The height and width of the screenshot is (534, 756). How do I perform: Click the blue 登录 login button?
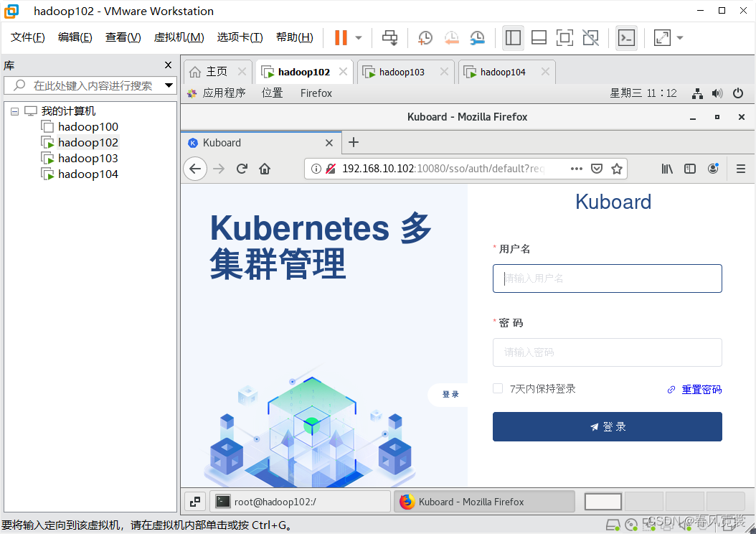(607, 426)
